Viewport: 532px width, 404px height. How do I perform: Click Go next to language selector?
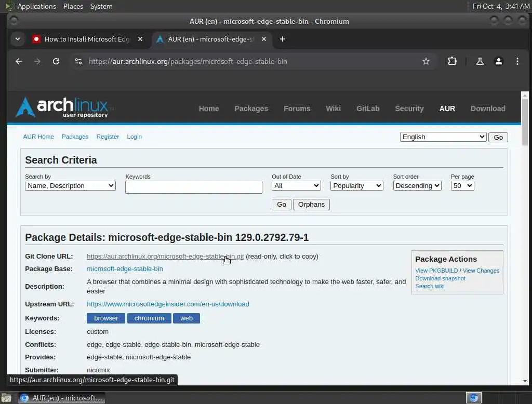tap(498, 137)
